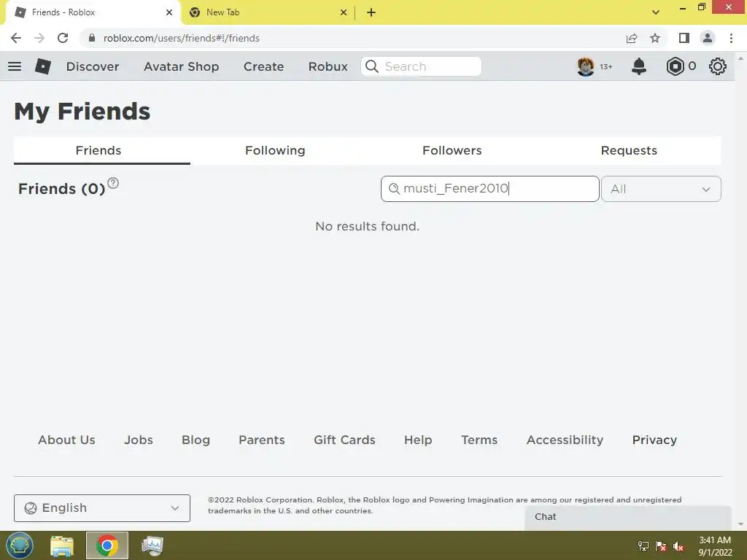The image size is (747, 560).
Task: Click the Chrome taskbar icon
Action: [107, 545]
